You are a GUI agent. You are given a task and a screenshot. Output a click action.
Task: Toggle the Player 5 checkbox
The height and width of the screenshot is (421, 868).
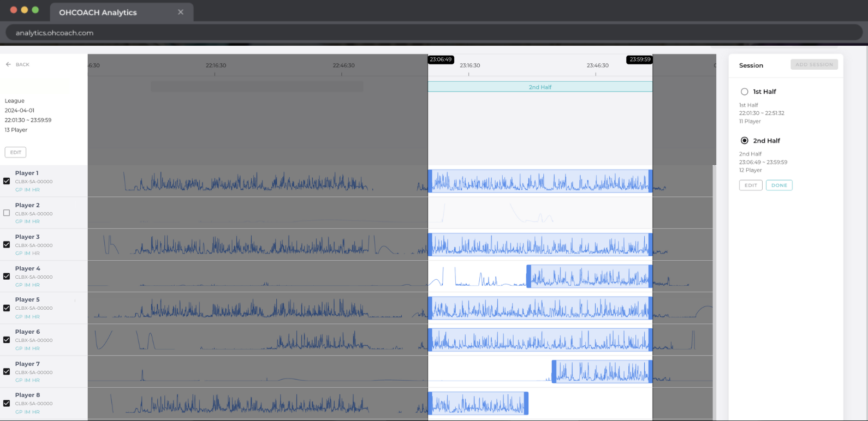pos(7,308)
